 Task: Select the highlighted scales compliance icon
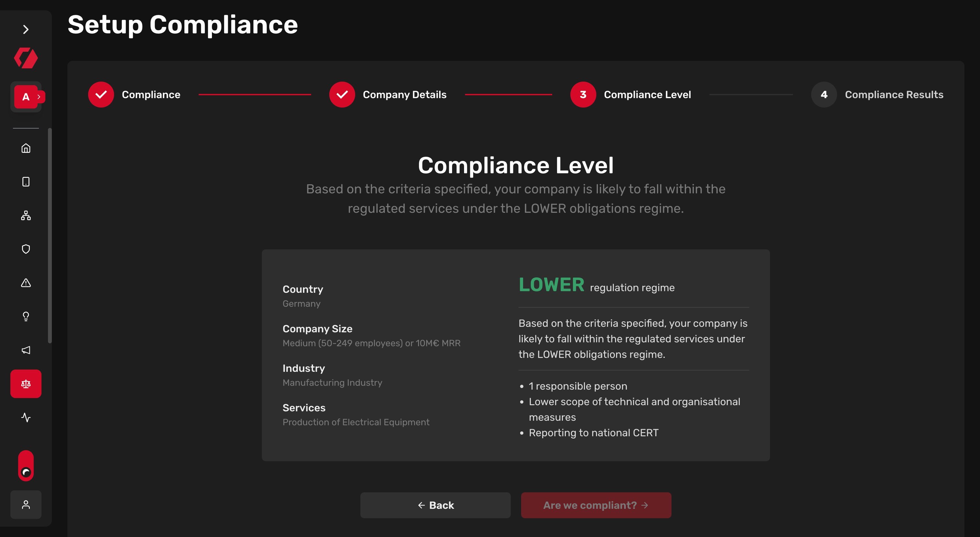point(26,384)
